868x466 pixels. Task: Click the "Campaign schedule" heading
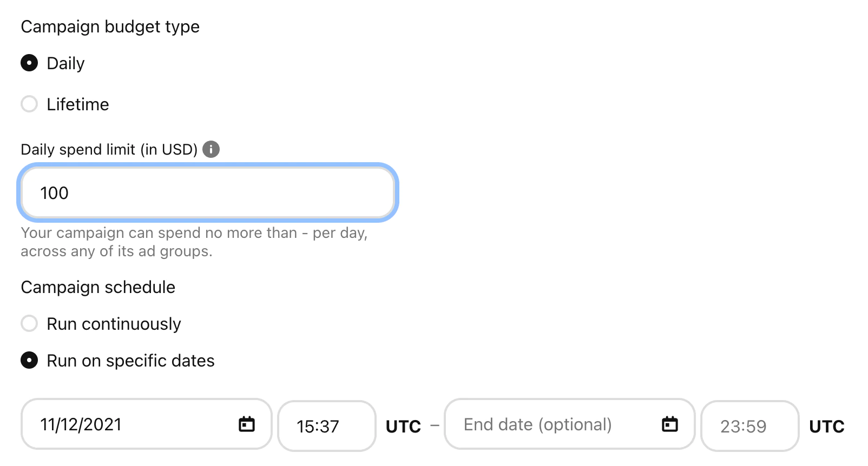coord(98,287)
